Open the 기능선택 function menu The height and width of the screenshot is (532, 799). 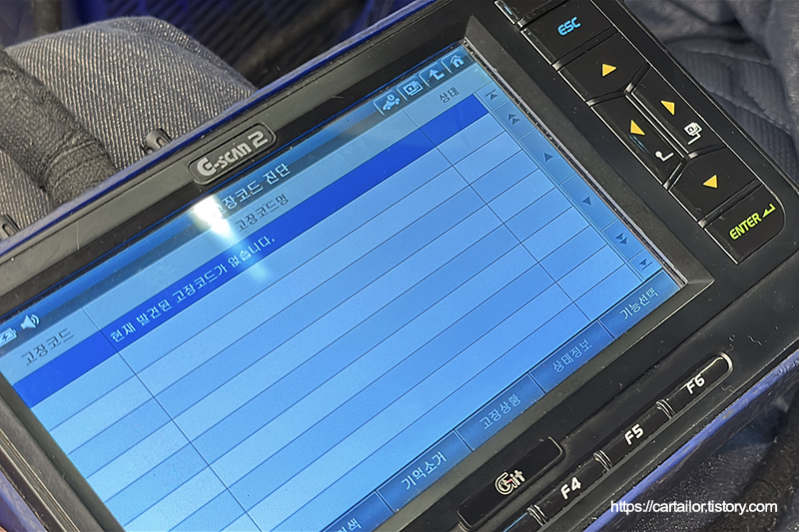(638, 304)
